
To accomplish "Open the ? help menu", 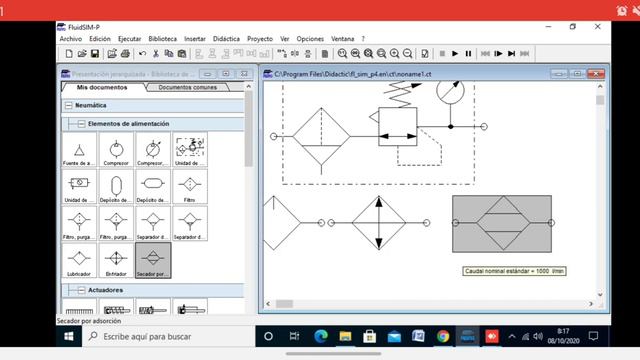I will click(x=363, y=39).
